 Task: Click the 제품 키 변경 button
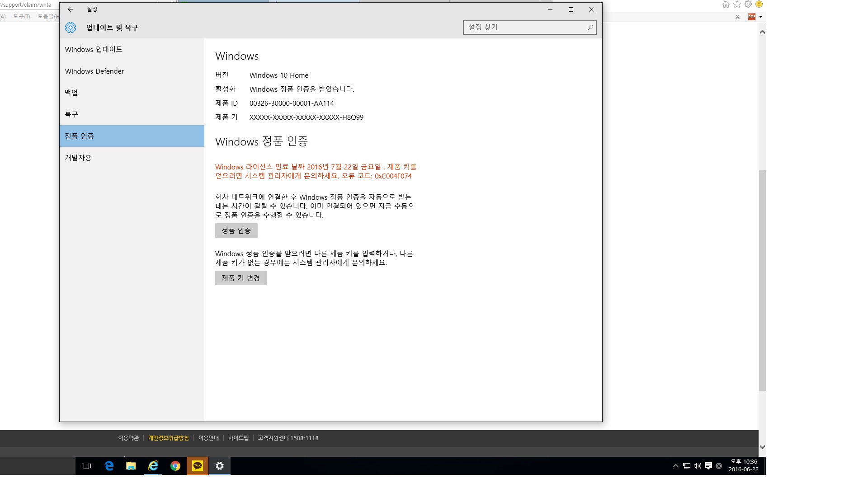[241, 278]
